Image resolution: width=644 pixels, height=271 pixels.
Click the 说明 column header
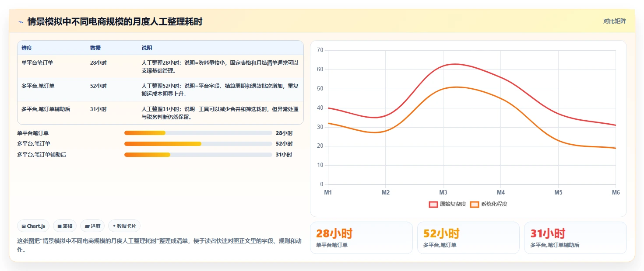[147, 48]
